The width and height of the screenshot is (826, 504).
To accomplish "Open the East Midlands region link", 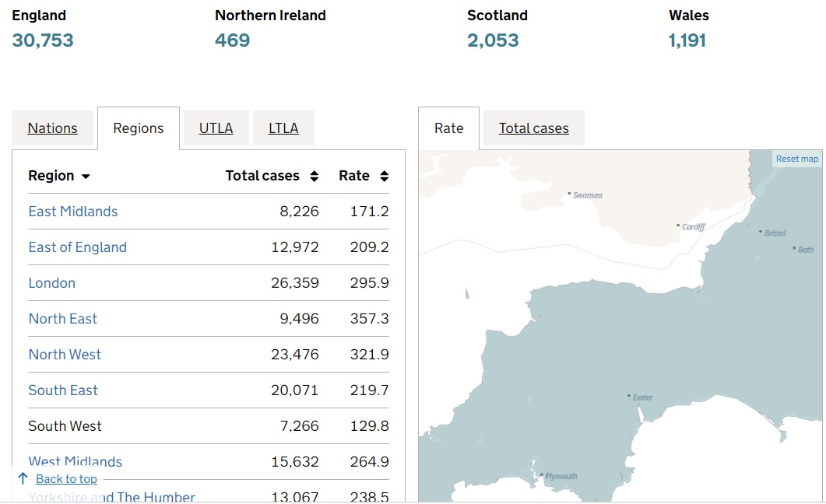I will [73, 212].
